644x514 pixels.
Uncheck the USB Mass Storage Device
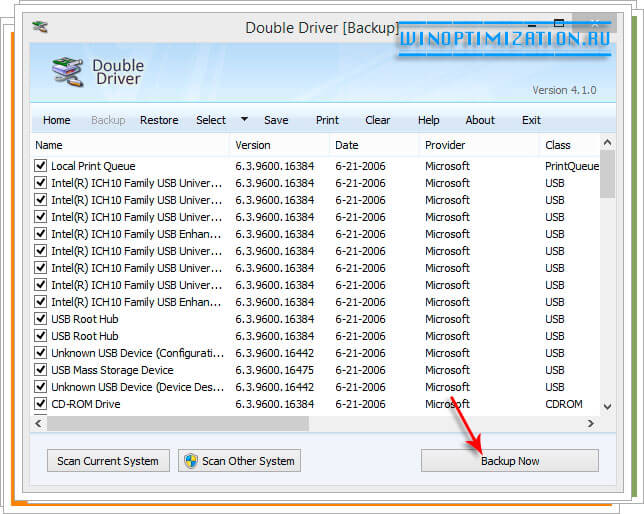pos(41,370)
